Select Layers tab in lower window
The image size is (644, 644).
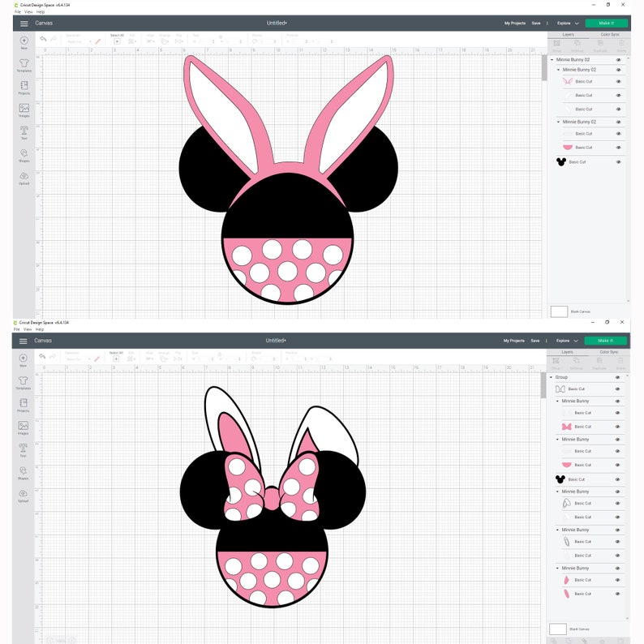[567, 352]
